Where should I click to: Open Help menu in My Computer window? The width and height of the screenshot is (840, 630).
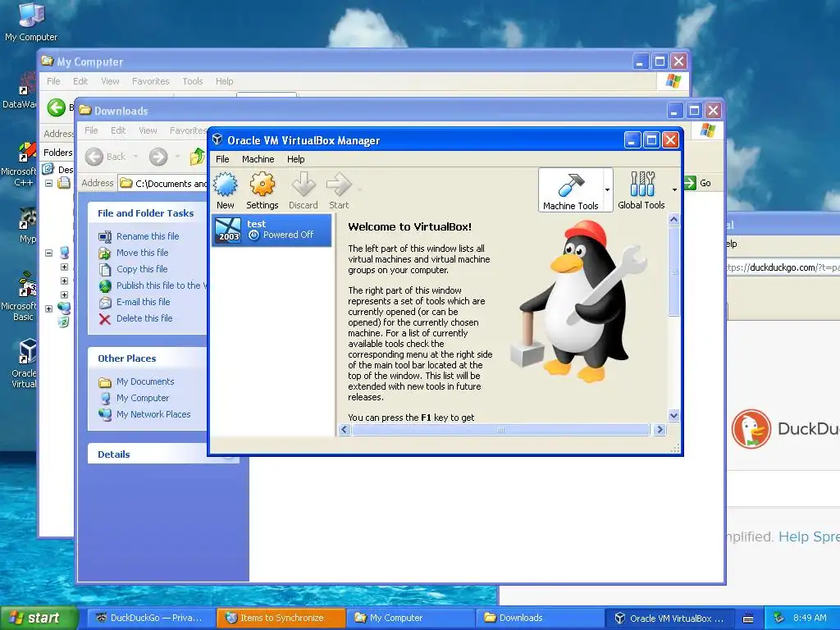click(x=225, y=81)
